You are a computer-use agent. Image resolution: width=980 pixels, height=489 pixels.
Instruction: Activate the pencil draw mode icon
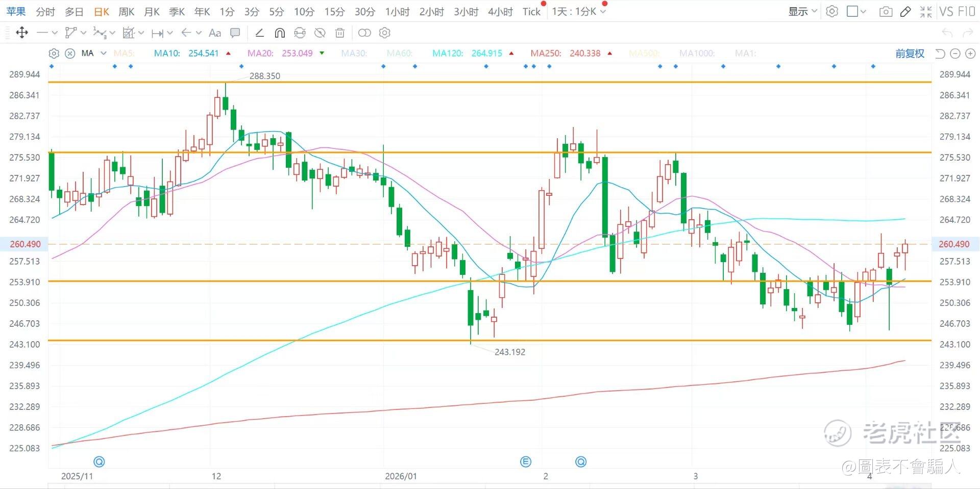click(905, 11)
